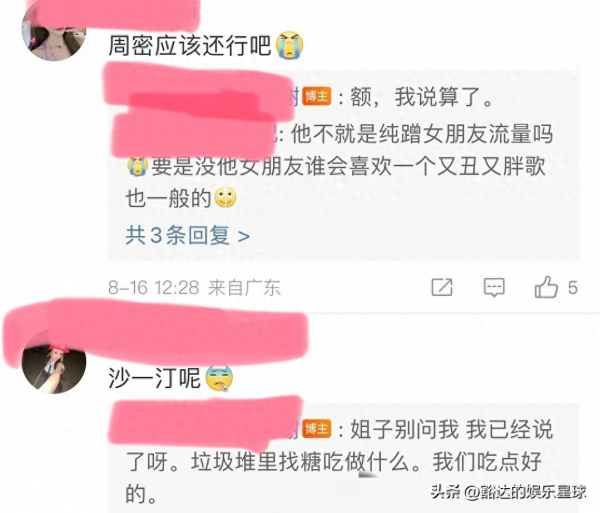
Task: Click the 头条 watermark handle
Action: [x=509, y=492]
